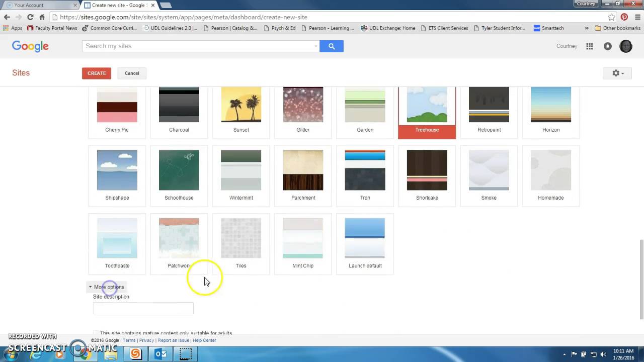Expand bookmarks overflow chevron
Screen dimensions: 644x362
[x=587, y=28]
